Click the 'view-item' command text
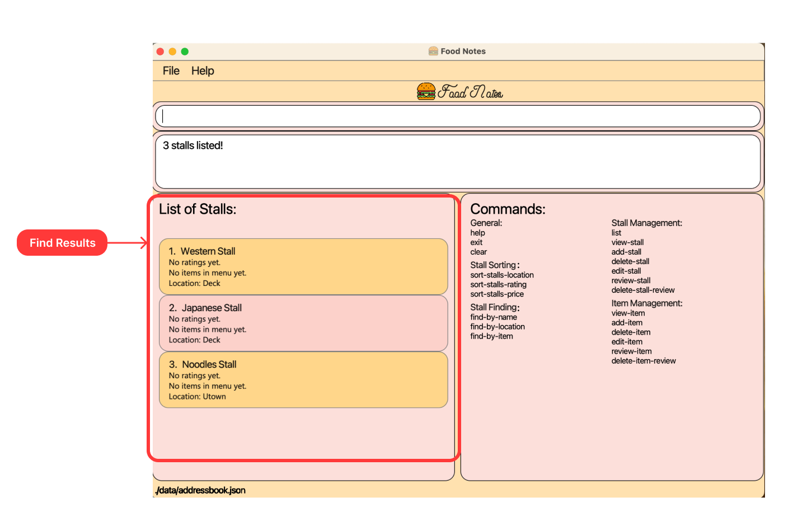Viewport: 812px width, 526px height. (628, 313)
